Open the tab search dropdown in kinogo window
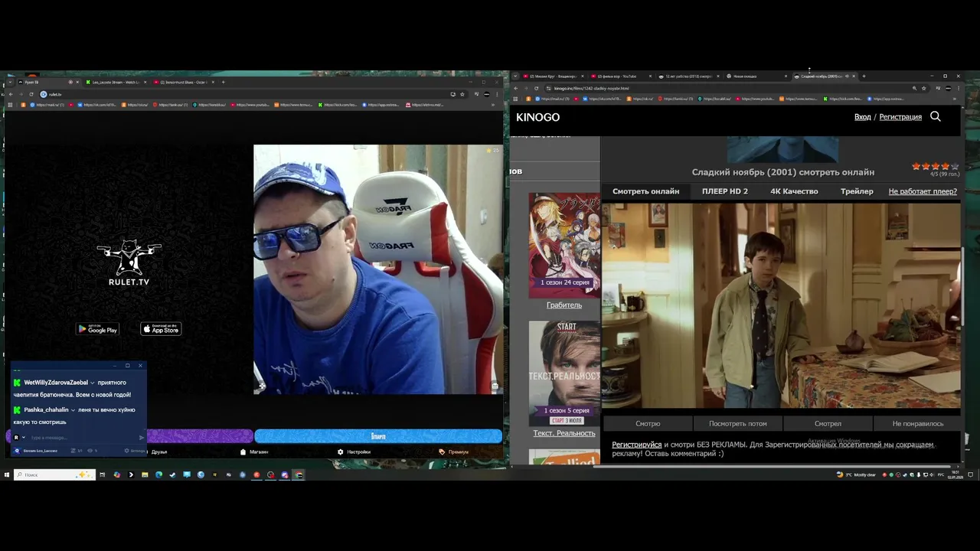 click(x=515, y=76)
